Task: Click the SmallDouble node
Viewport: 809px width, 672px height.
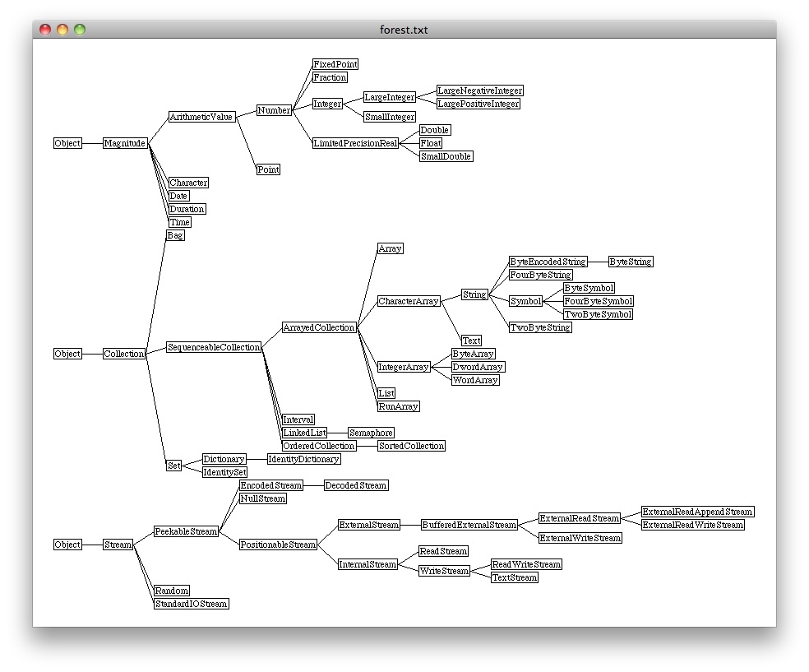Action: click(x=446, y=156)
